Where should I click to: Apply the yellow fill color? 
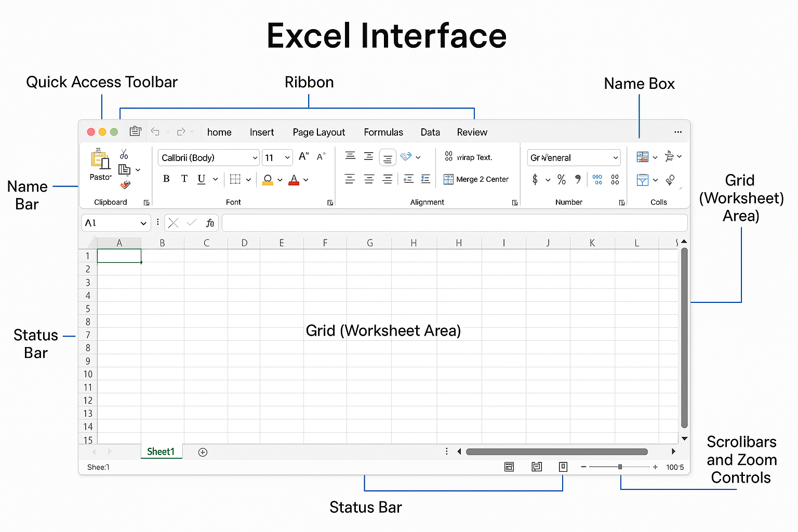click(x=268, y=180)
